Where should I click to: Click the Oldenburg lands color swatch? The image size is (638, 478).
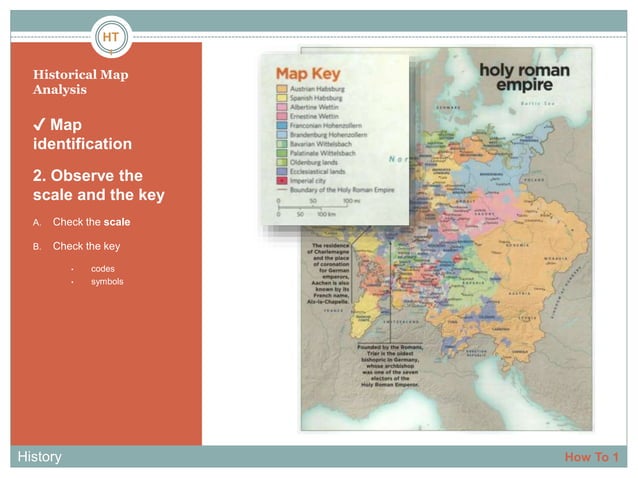(x=282, y=162)
